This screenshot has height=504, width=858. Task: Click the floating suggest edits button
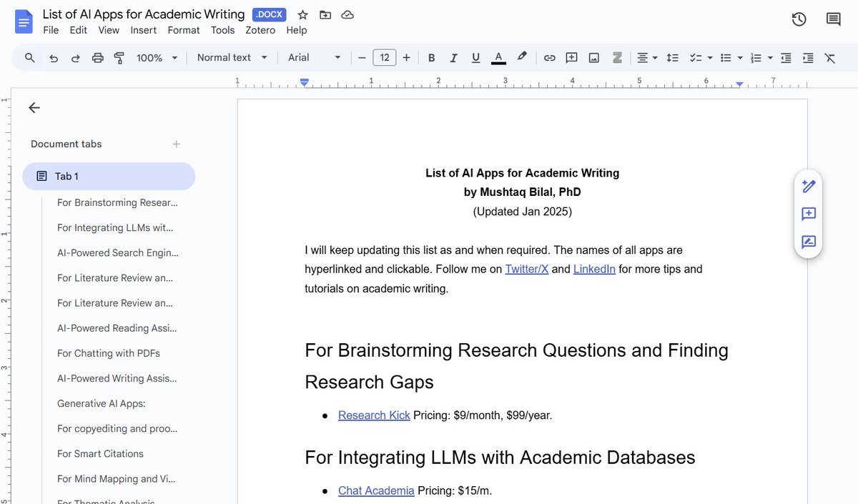click(809, 242)
